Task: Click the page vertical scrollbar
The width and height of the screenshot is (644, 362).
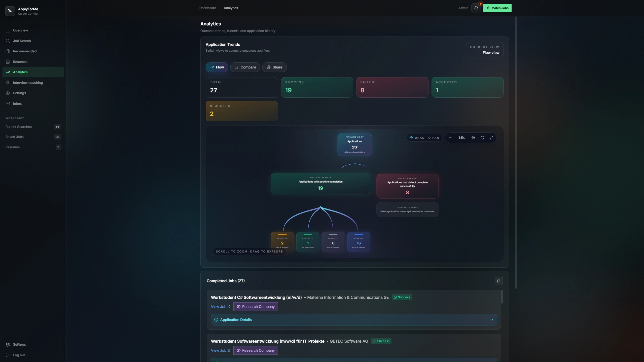Action: pos(516,151)
